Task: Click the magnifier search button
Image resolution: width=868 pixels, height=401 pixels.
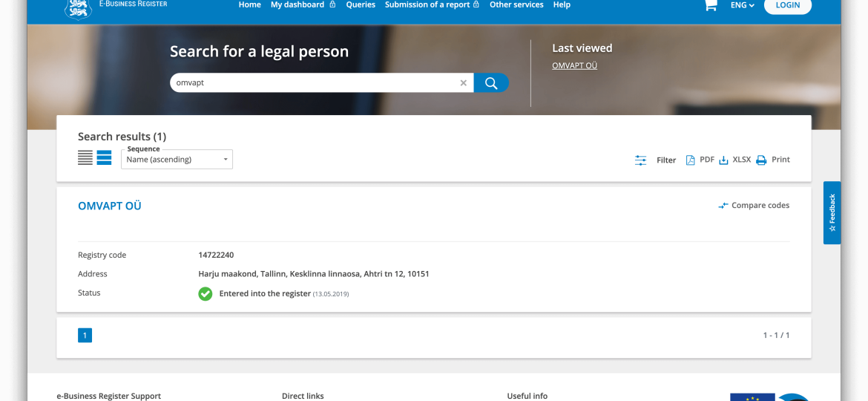Action: [491, 83]
